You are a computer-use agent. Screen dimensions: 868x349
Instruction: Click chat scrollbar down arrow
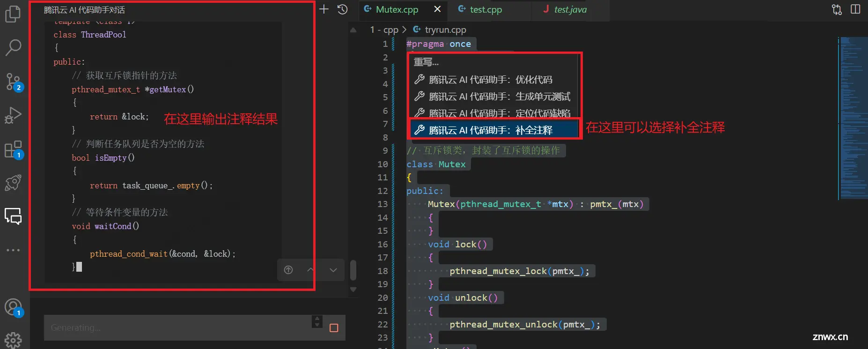pos(353,290)
